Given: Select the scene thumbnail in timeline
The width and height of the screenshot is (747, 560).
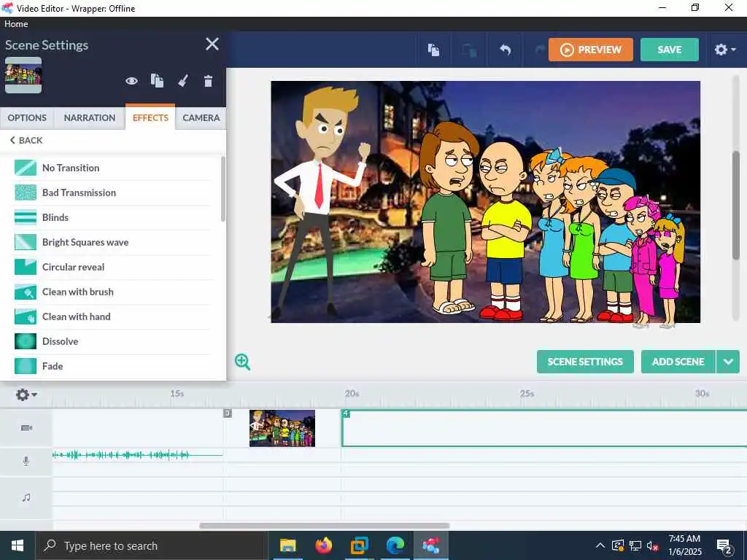Looking at the screenshot, I should pyautogui.click(x=282, y=428).
